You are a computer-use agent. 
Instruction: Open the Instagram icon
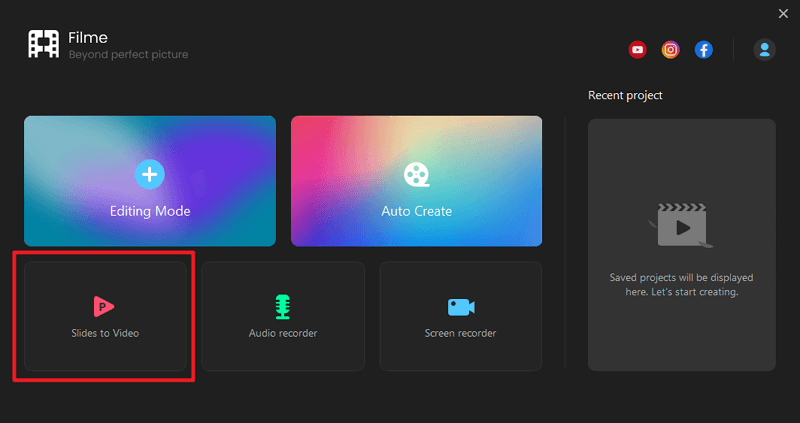click(x=670, y=50)
